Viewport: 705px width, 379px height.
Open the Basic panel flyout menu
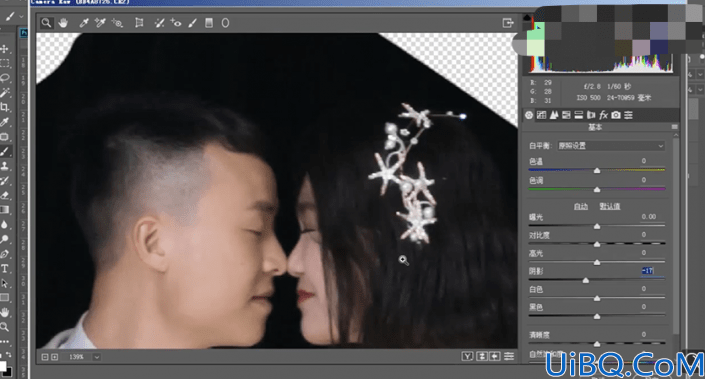click(674, 127)
